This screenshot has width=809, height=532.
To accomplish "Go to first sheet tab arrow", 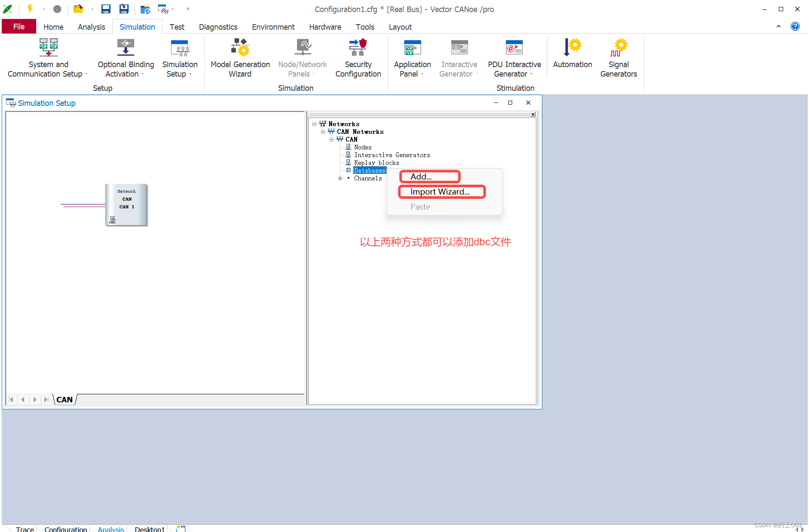I will (12, 399).
